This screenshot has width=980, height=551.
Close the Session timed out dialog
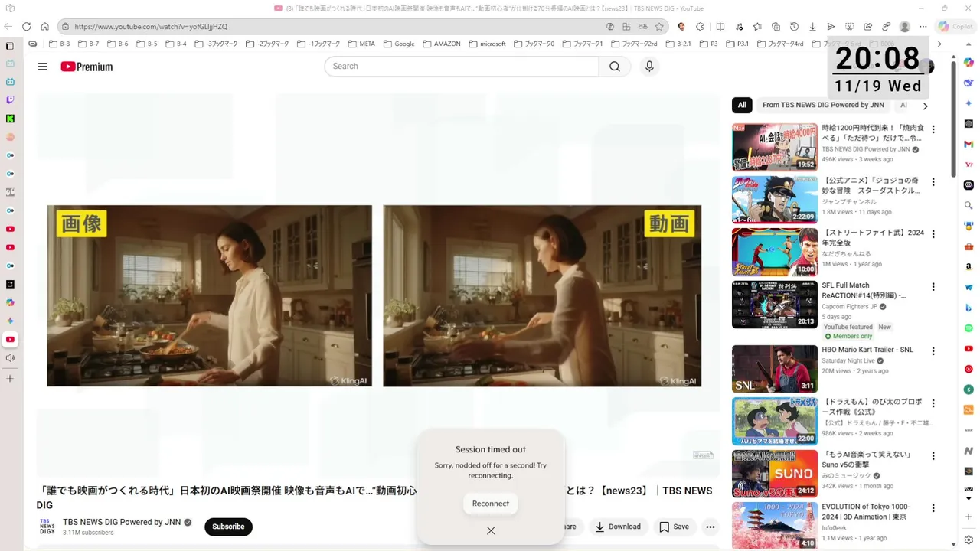(491, 530)
